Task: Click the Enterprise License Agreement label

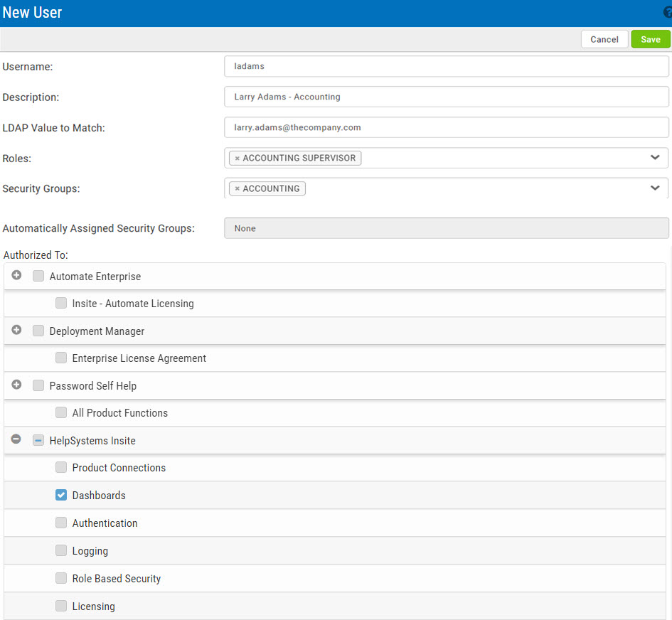Action: (139, 358)
